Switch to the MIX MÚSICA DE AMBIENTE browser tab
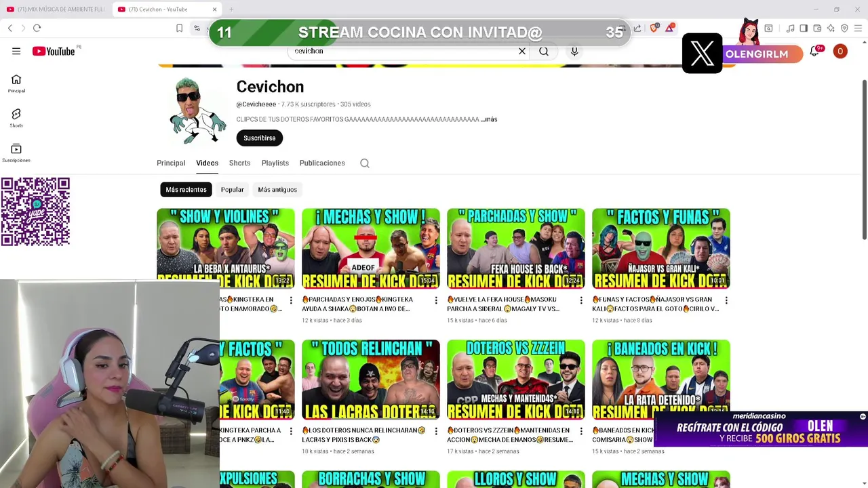This screenshot has height=488, width=868. coord(56,9)
